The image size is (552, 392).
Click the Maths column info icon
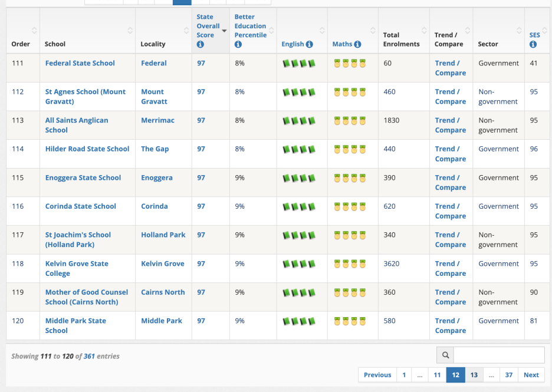(x=357, y=44)
